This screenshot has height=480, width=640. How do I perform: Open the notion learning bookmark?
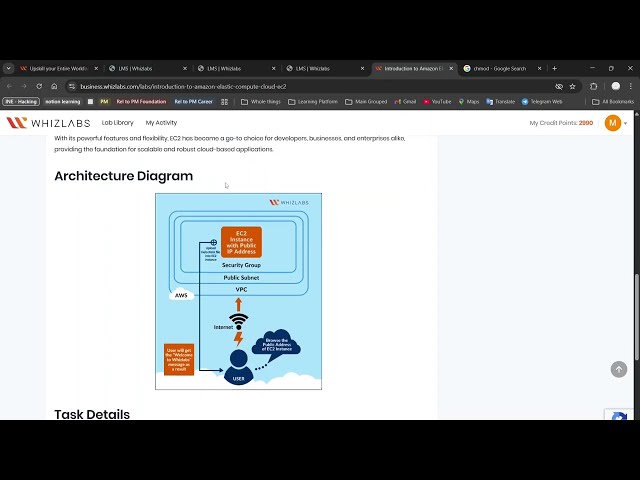click(x=63, y=102)
